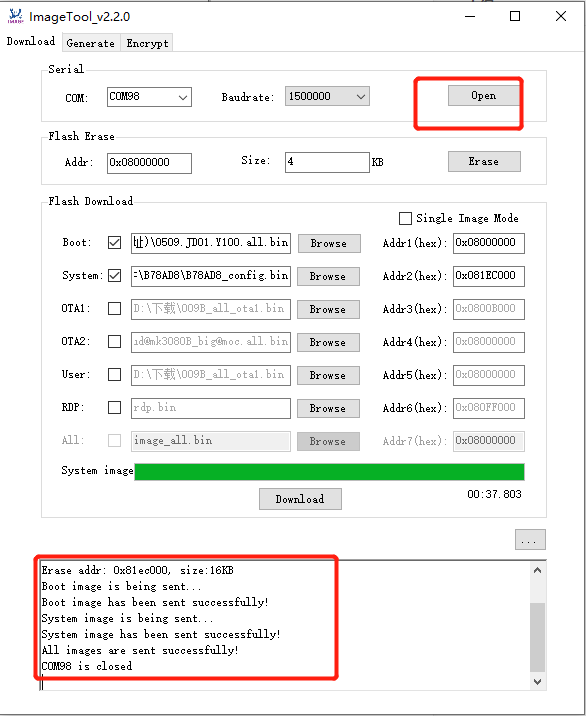
Task: Switch to the Encrypt tab
Action: pos(147,43)
